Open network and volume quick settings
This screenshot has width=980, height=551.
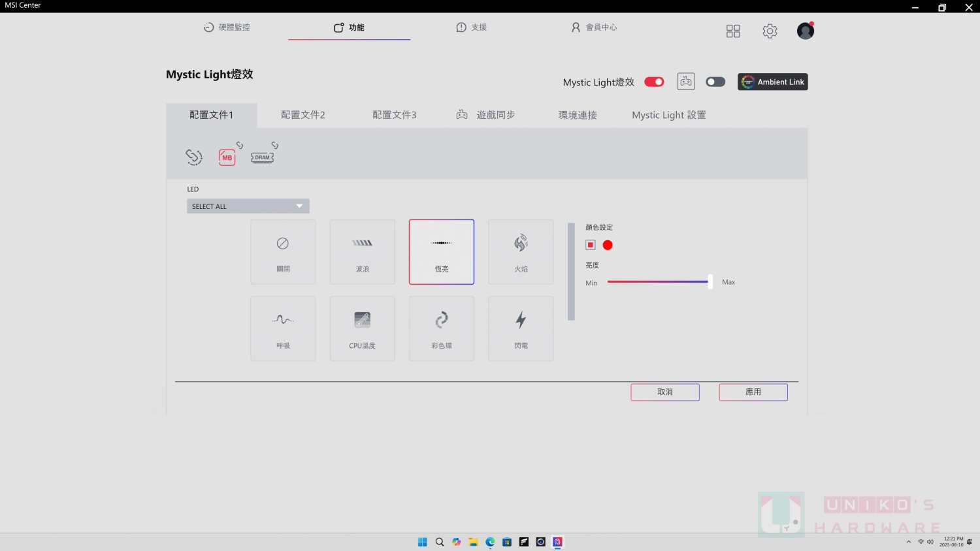pos(925,542)
